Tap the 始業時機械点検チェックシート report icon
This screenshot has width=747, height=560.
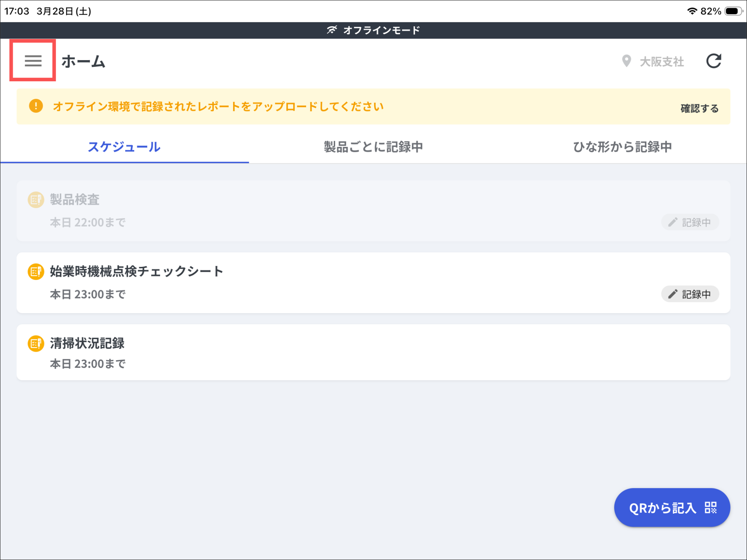(36, 272)
